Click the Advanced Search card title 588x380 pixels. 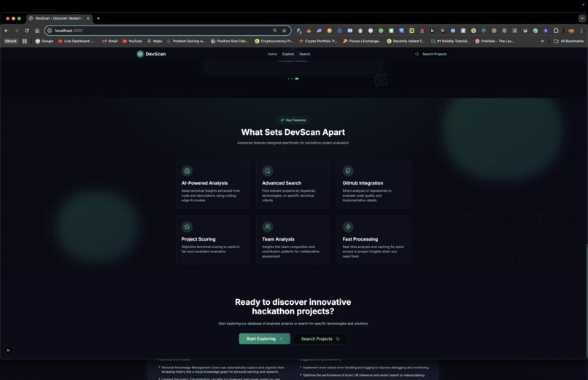tap(282, 183)
